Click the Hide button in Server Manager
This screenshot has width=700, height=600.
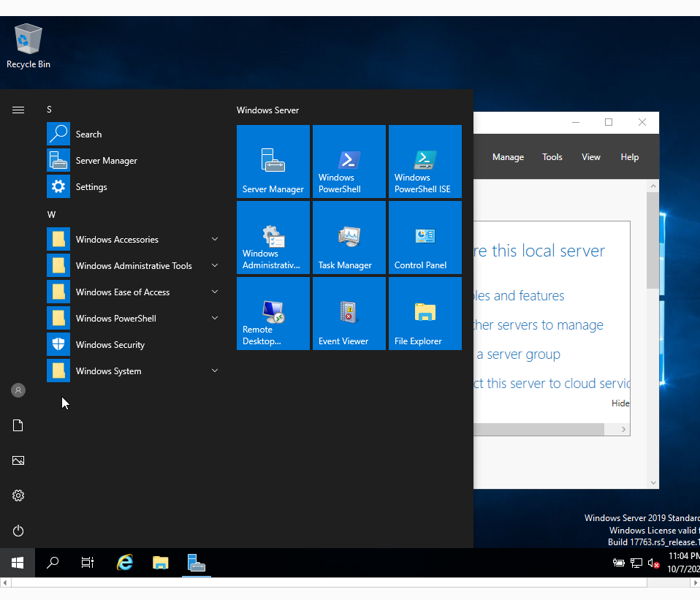(620, 403)
